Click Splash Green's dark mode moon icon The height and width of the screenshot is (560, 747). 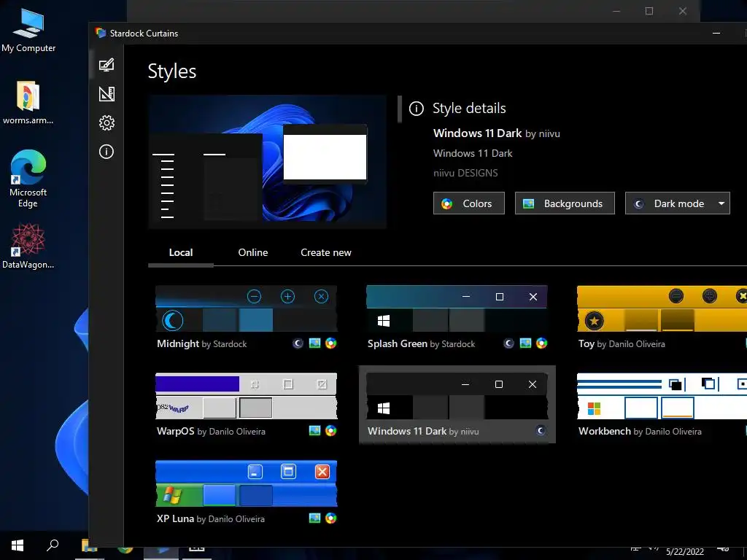(x=508, y=343)
